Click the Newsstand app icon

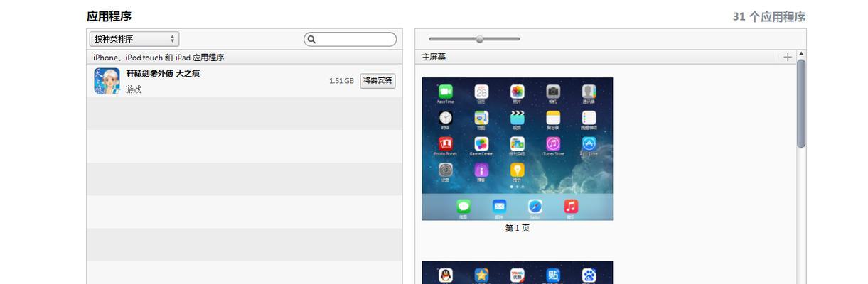click(x=518, y=144)
